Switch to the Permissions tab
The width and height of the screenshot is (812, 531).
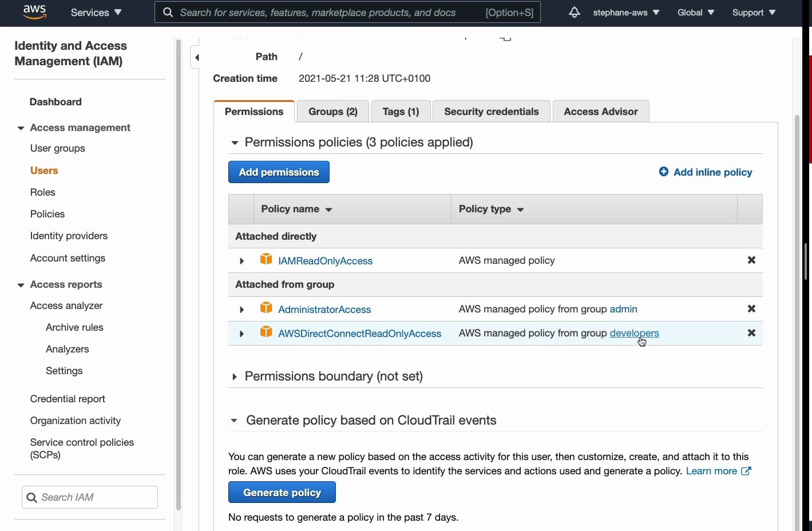(x=254, y=112)
